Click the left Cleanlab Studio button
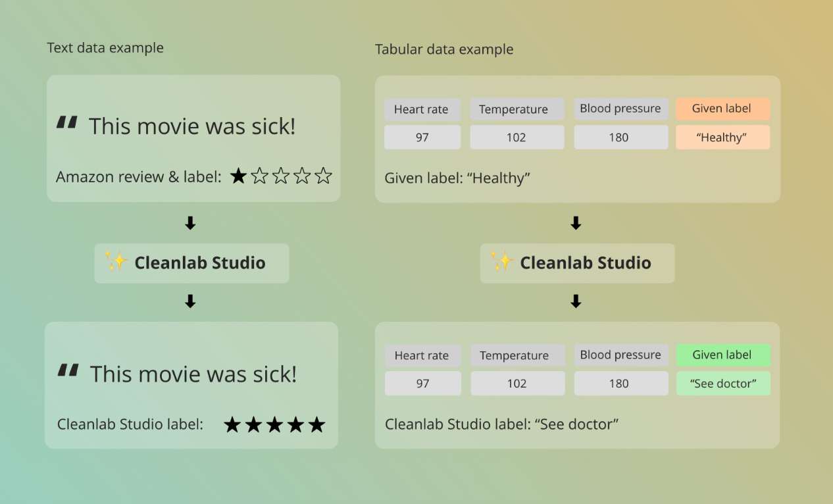The height and width of the screenshot is (504, 833). (x=191, y=263)
